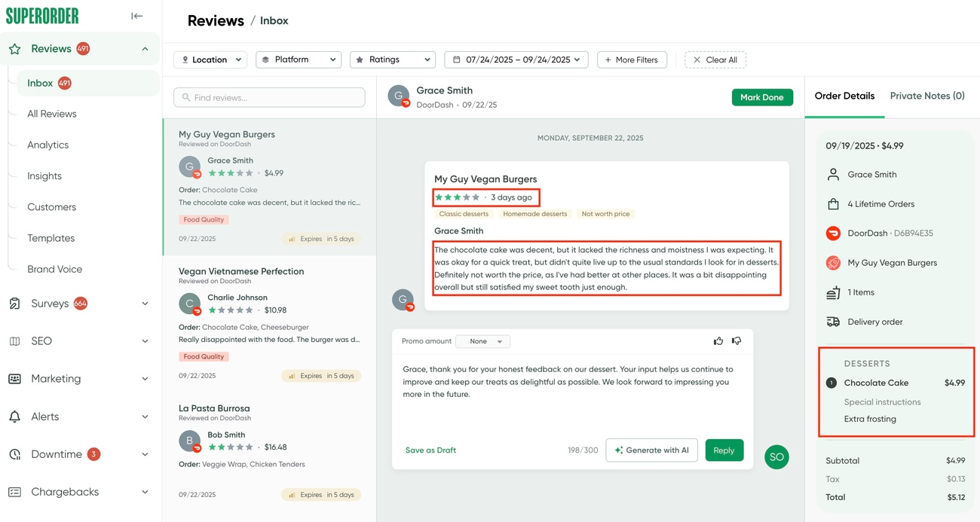Click the customer person icon in Order Details

[x=833, y=174]
